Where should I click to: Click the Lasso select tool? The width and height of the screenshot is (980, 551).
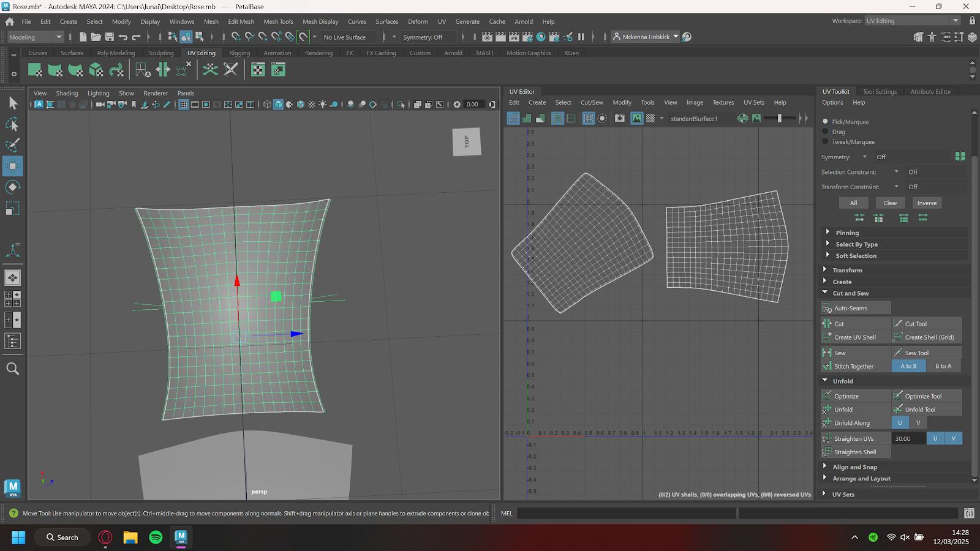(12, 124)
